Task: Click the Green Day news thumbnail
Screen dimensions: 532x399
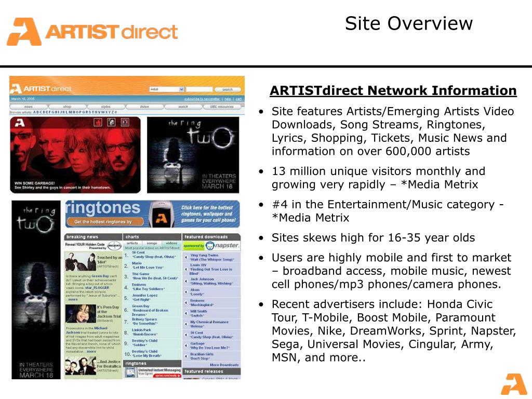Action: tap(81, 261)
